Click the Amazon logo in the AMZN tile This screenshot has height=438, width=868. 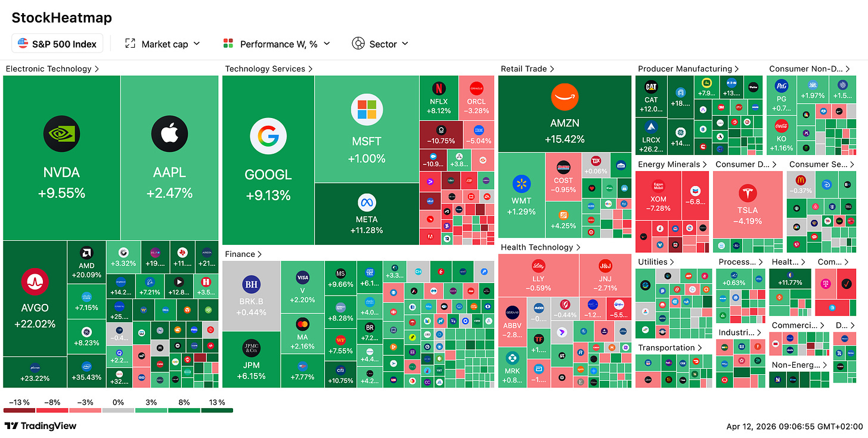(565, 97)
